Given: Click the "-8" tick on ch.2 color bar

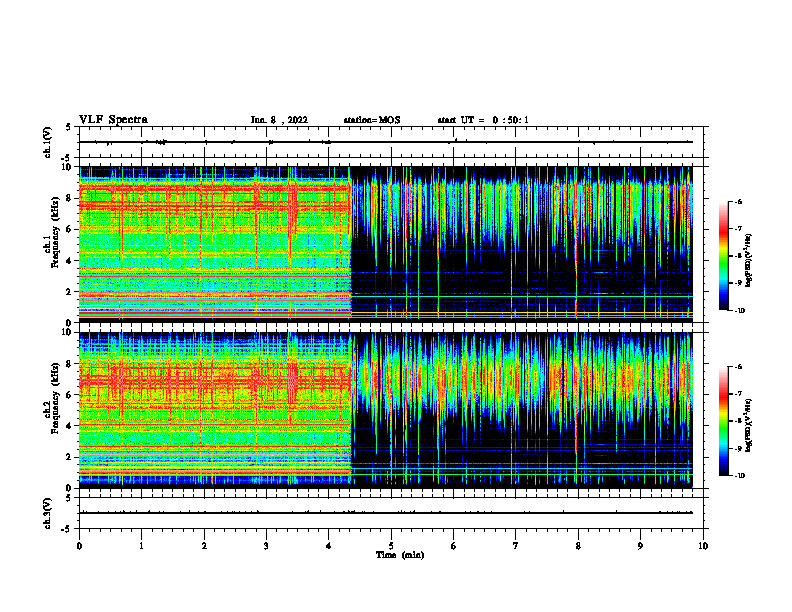Looking at the screenshot, I should (739, 421).
